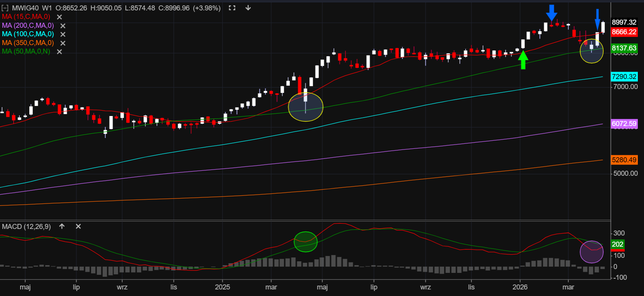Select the MA (200,C,MA,0) purple label
This screenshot has width=644, height=296.
click(28, 26)
